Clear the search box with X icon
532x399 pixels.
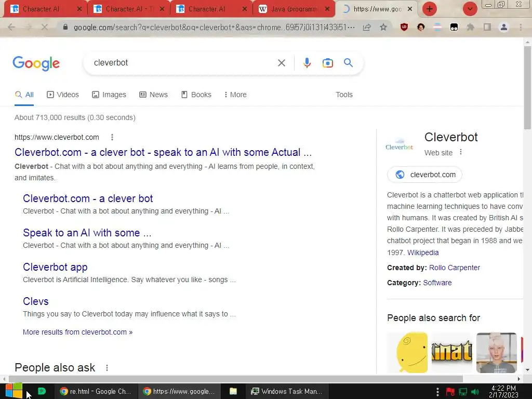pyautogui.click(x=281, y=63)
